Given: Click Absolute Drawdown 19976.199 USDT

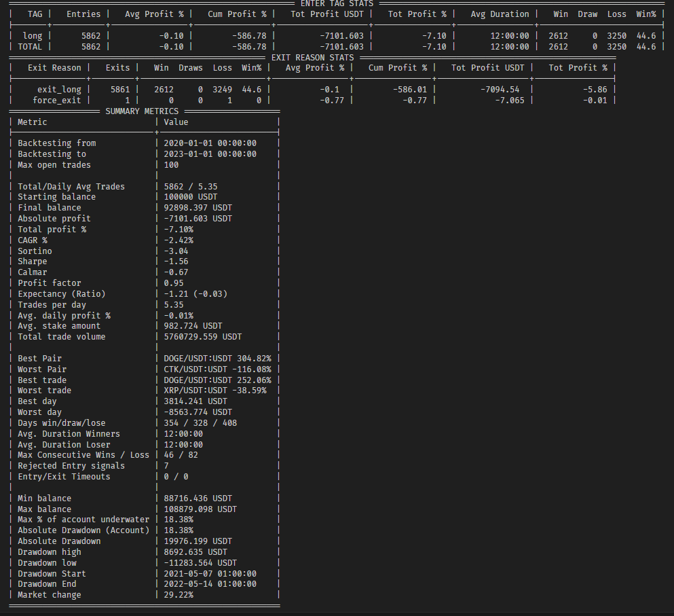Looking at the screenshot, I should pyautogui.click(x=198, y=541).
